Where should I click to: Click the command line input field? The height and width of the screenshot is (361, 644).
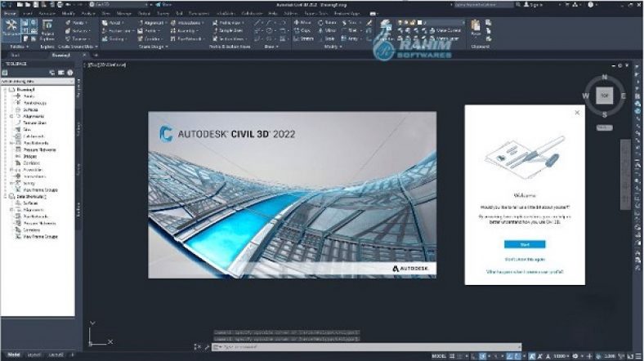(367, 347)
